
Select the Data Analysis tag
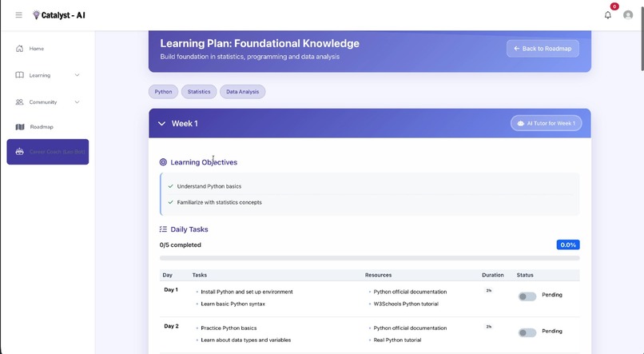pos(242,92)
